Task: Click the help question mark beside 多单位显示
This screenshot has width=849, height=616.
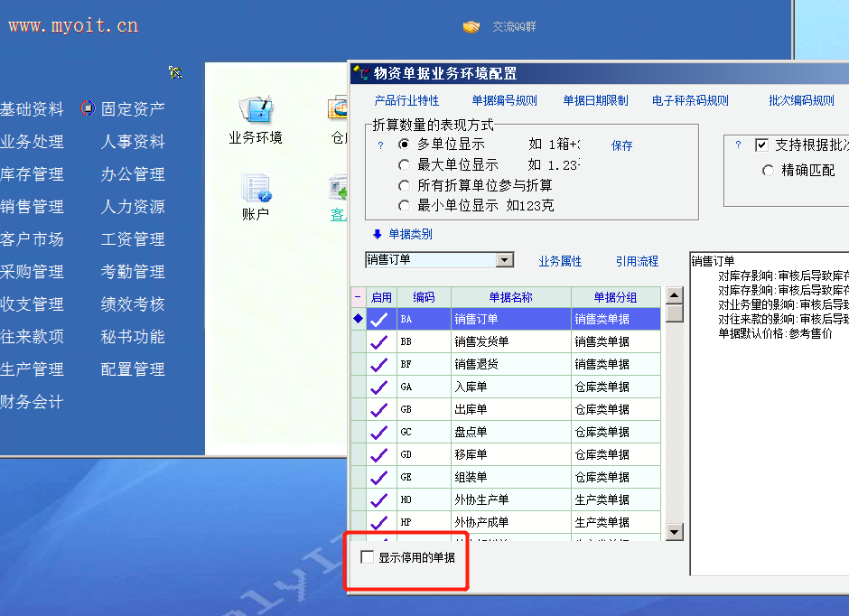Action: [x=380, y=145]
